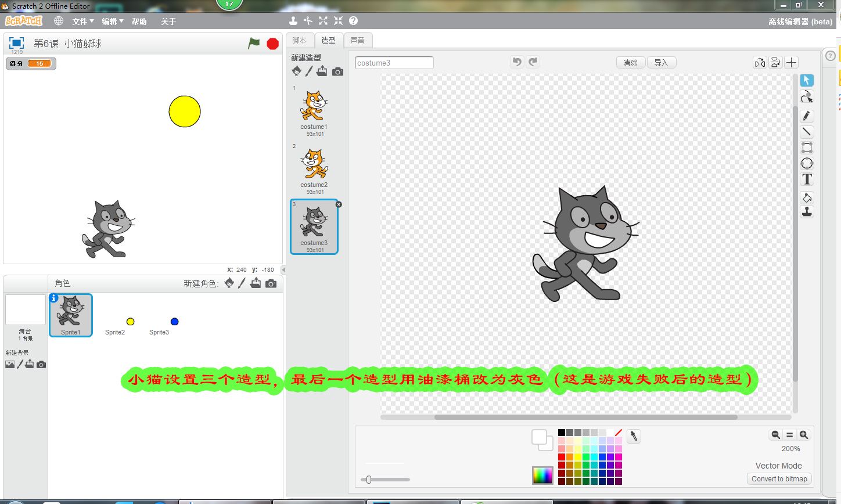Undo the last paint edit
Screen dimensions: 841x504
point(517,62)
